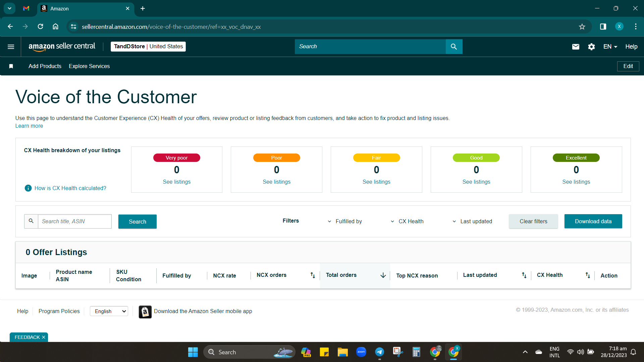This screenshot has width=644, height=362.
Task: Open Zoom from taskbar
Action: (x=361, y=352)
